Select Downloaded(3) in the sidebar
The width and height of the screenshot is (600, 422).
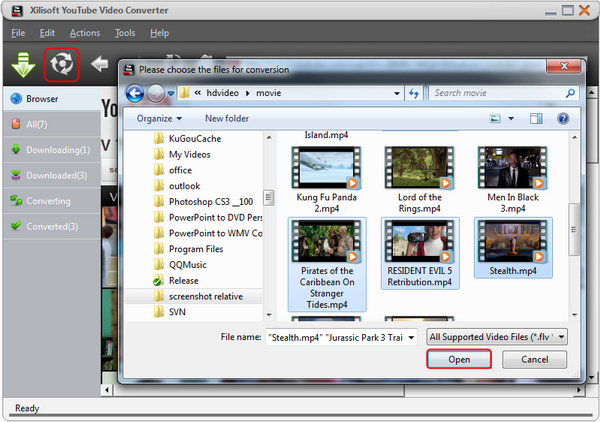click(x=52, y=175)
